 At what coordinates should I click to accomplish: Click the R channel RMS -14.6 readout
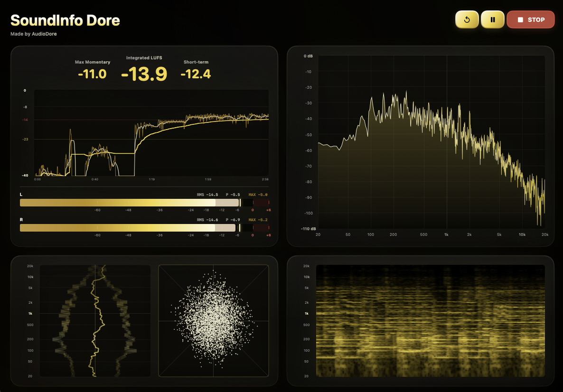point(207,220)
